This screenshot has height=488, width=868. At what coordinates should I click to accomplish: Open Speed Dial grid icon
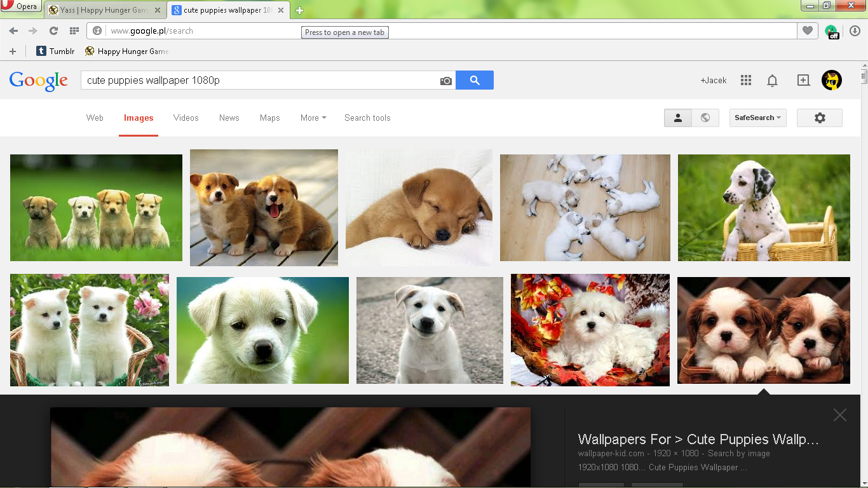(x=74, y=30)
